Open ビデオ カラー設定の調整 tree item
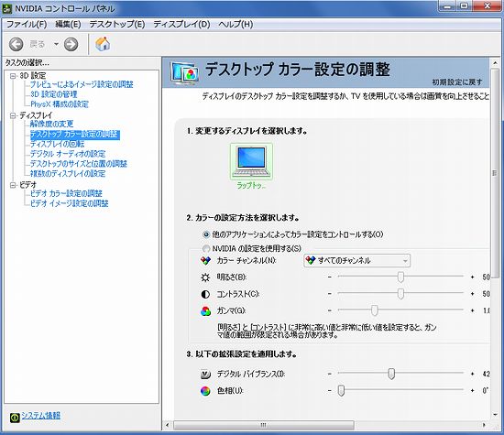This screenshot has height=435, width=504. point(66,194)
